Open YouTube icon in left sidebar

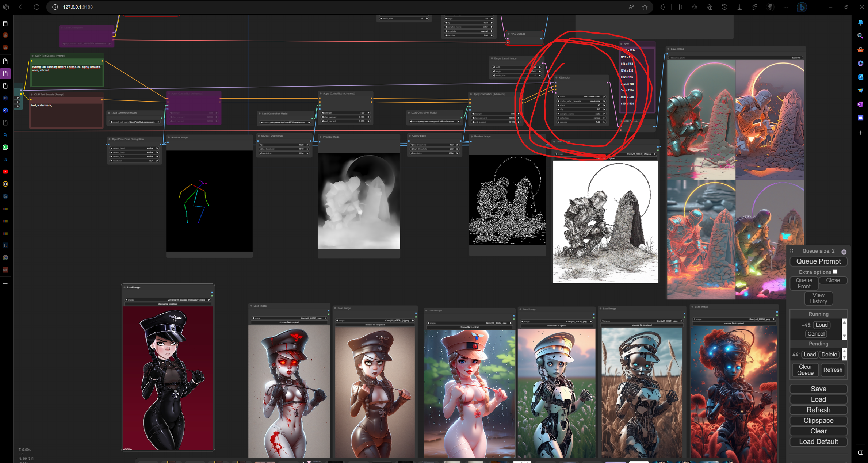click(5, 172)
